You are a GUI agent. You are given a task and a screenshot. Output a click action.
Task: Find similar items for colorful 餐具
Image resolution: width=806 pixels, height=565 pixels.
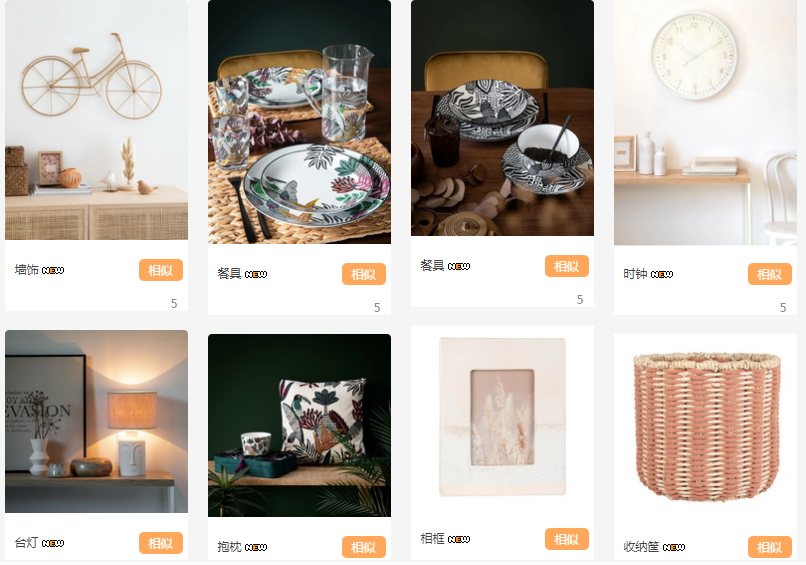363,274
